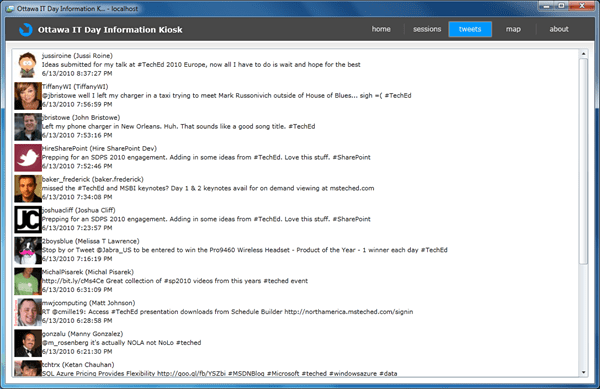Go to the about tab
Screen dimensions: 600x389
pos(559,29)
